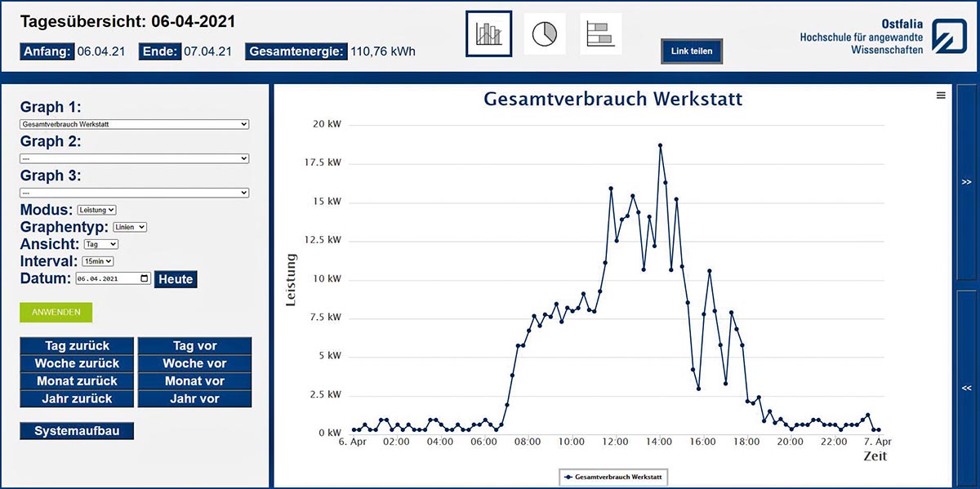Click the Jahr zurück button
The width and height of the screenshot is (980, 489).
tap(78, 399)
